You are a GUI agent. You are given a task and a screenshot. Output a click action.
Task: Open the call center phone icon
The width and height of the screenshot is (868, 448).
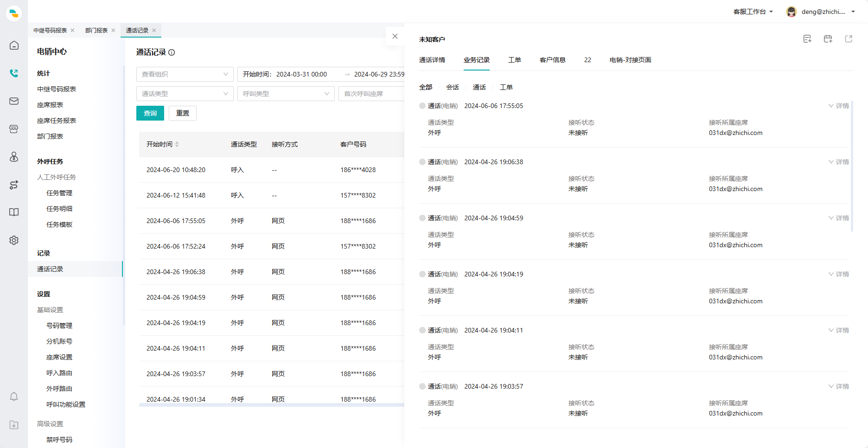click(x=14, y=73)
